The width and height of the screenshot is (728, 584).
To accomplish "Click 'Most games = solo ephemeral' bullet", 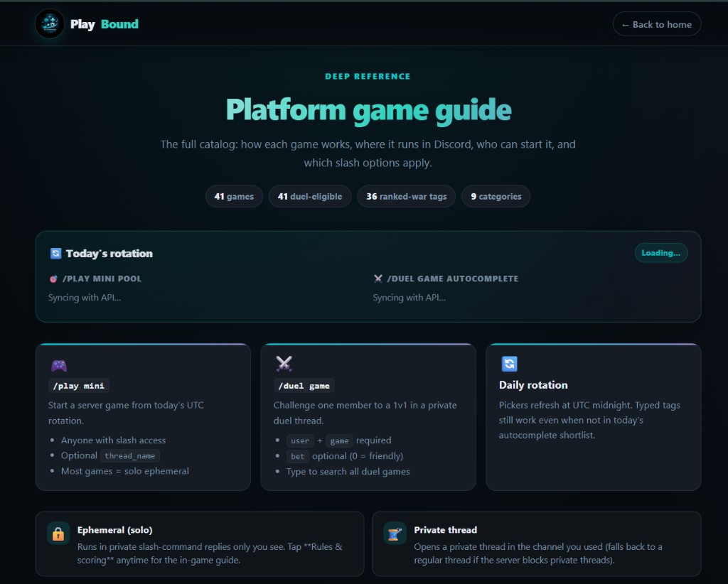I will [x=125, y=471].
